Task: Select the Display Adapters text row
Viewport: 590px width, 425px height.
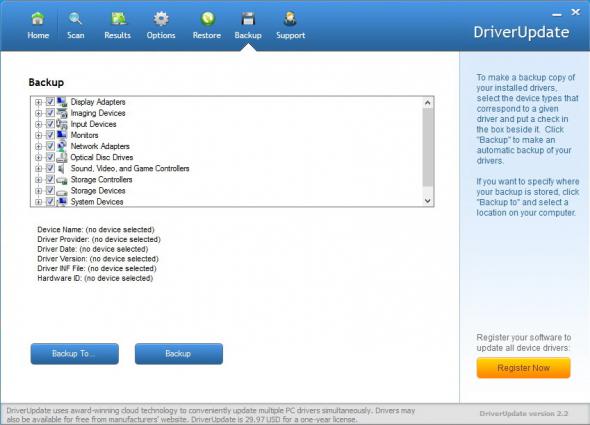Action: (98, 102)
